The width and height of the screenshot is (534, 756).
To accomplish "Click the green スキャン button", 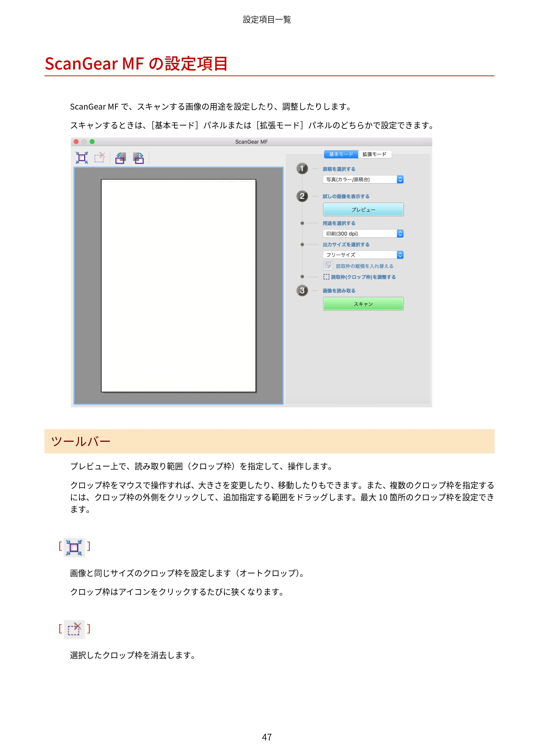I will (363, 304).
